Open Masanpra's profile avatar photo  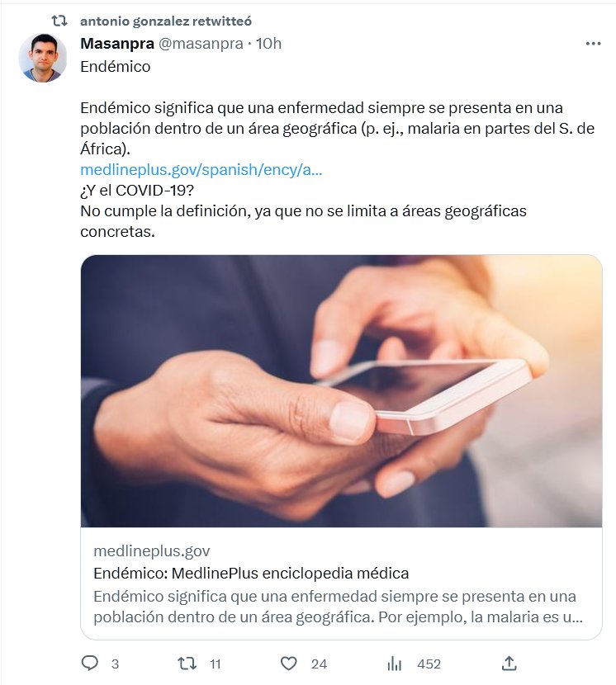[42, 58]
